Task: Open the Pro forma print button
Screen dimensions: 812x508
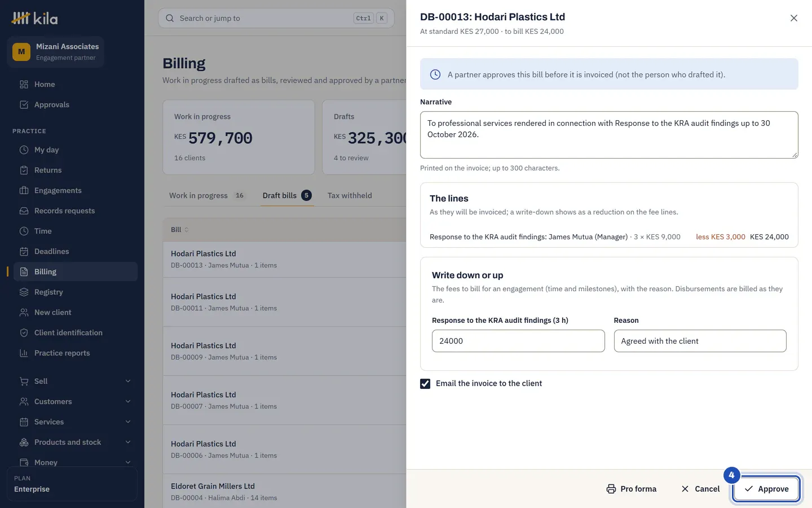Action: (x=632, y=489)
